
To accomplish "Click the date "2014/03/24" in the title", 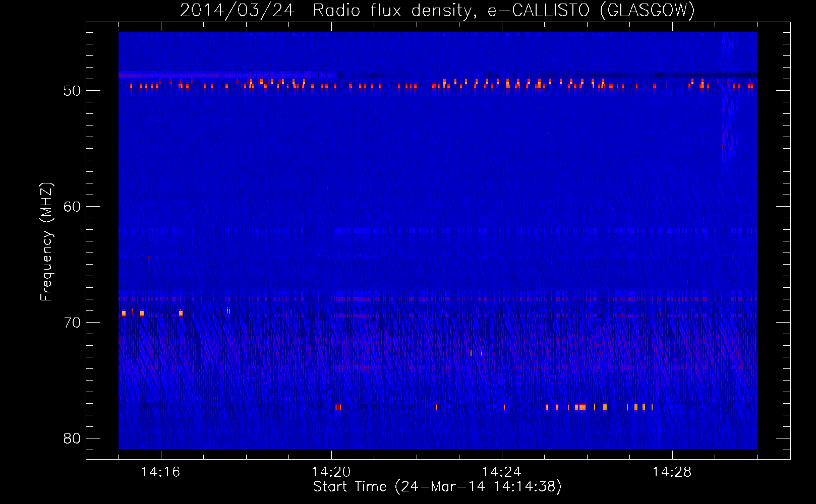I will point(237,10).
